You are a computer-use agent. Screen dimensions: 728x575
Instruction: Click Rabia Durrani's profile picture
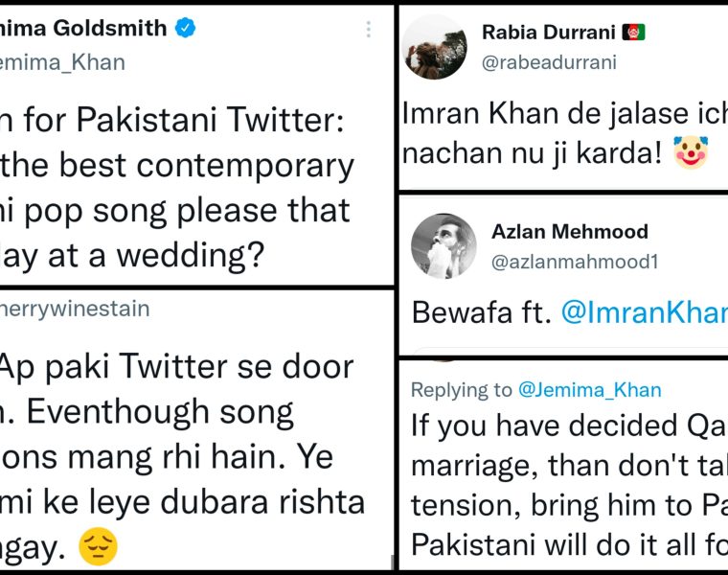click(x=434, y=46)
